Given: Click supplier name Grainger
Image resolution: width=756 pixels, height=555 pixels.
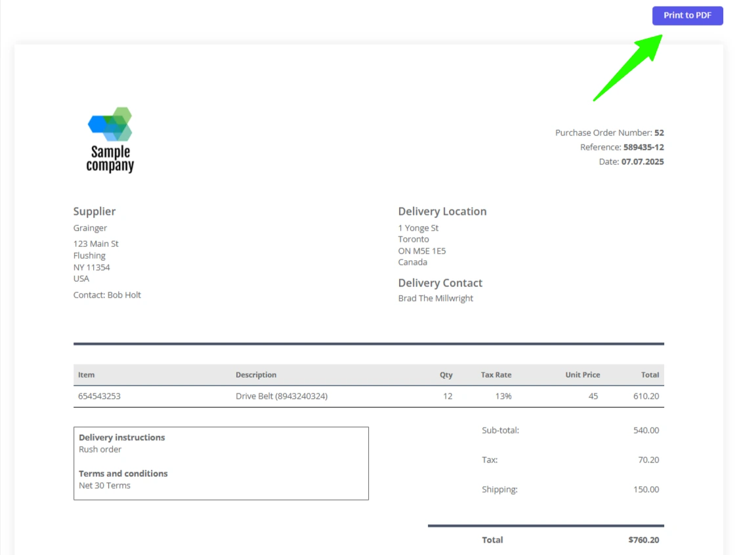Looking at the screenshot, I should [x=90, y=228].
